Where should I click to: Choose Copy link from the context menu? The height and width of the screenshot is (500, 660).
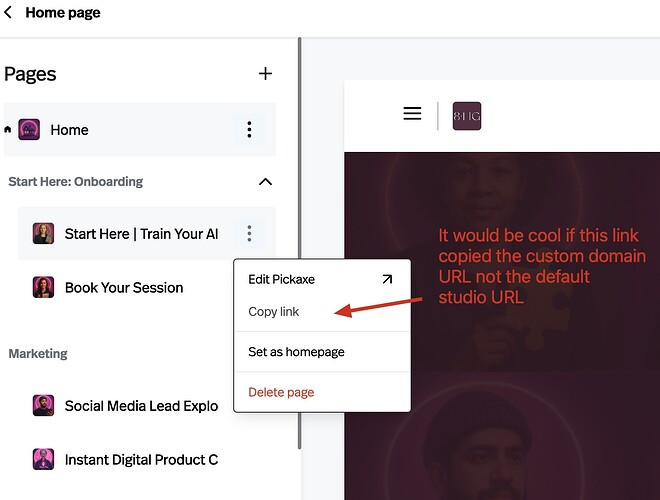[322, 312]
